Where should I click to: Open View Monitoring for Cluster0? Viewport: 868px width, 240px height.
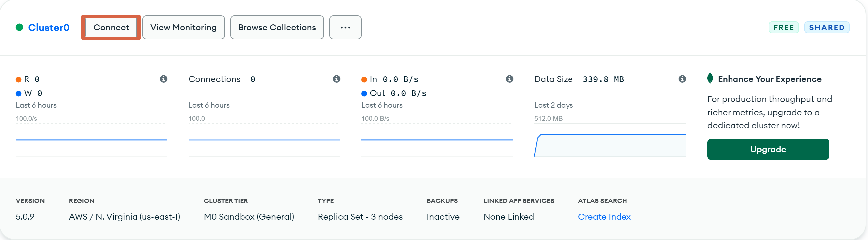183,27
